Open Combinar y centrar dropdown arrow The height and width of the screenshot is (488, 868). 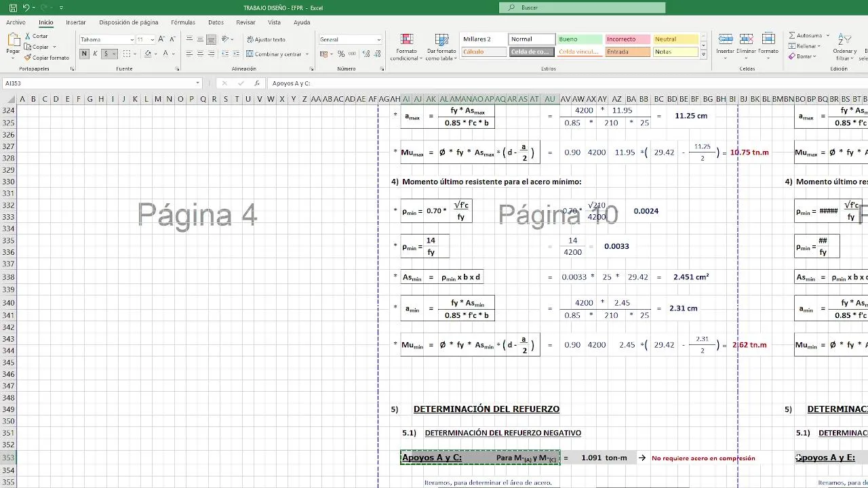point(307,54)
